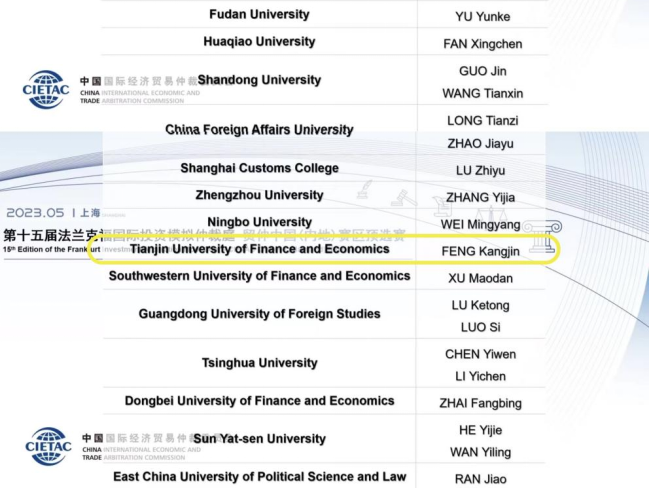Select the name 'WEI Mingyang'

pos(481,224)
